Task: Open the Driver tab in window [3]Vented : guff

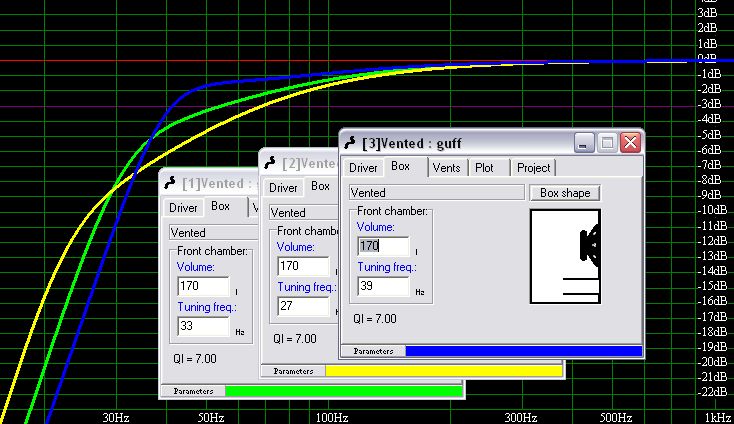Action: (x=363, y=168)
